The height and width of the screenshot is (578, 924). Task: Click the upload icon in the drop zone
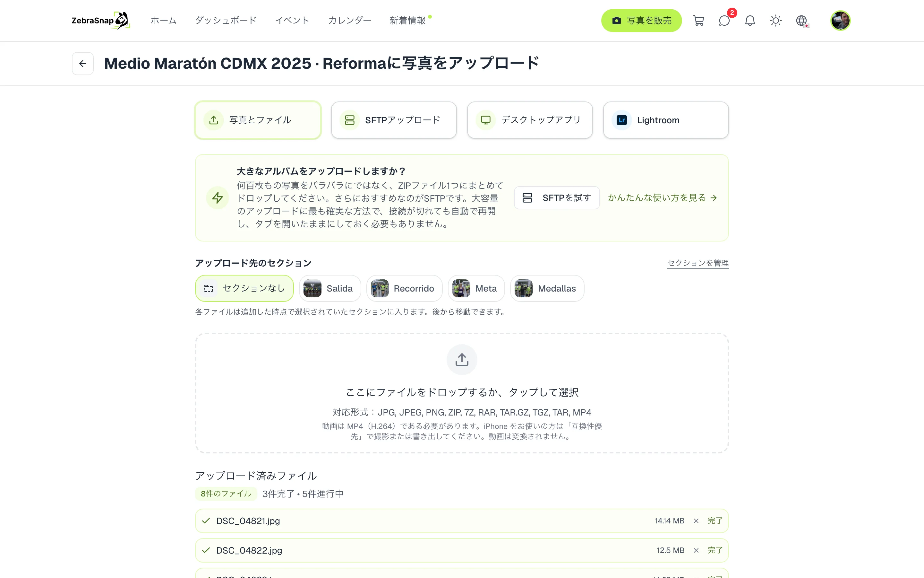[x=462, y=360]
